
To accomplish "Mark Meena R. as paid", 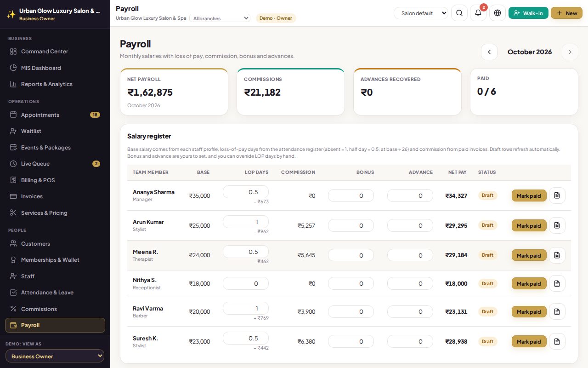I will (529, 255).
